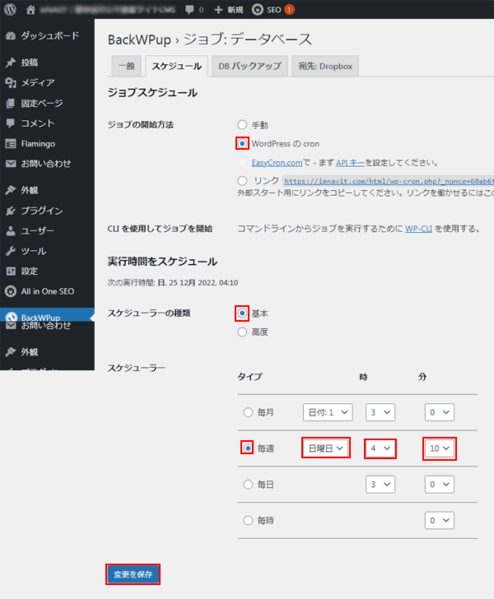The image size is (494, 599).
Task: Click the タイプ column header
Action: point(250,377)
